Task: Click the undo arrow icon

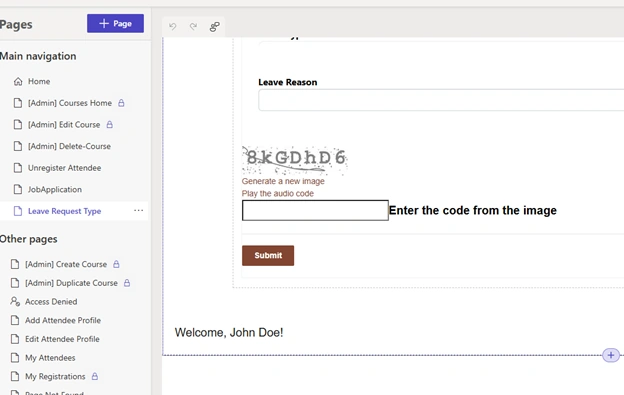Action: (x=172, y=26)
